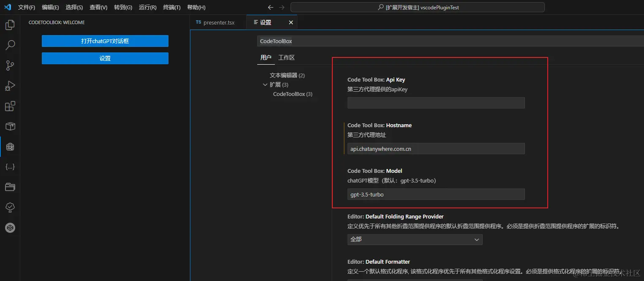
Task: Click the package box icon in activity bar
Action: pos(10,126)
